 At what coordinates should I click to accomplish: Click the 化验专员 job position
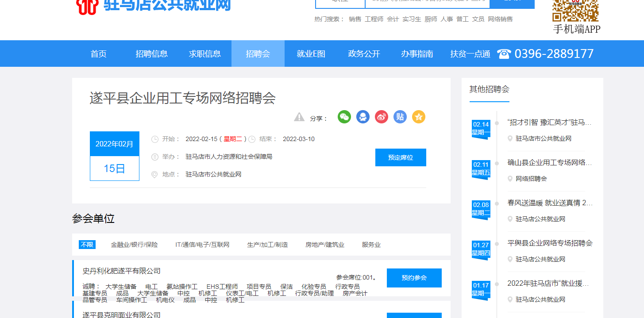[314, 287]
